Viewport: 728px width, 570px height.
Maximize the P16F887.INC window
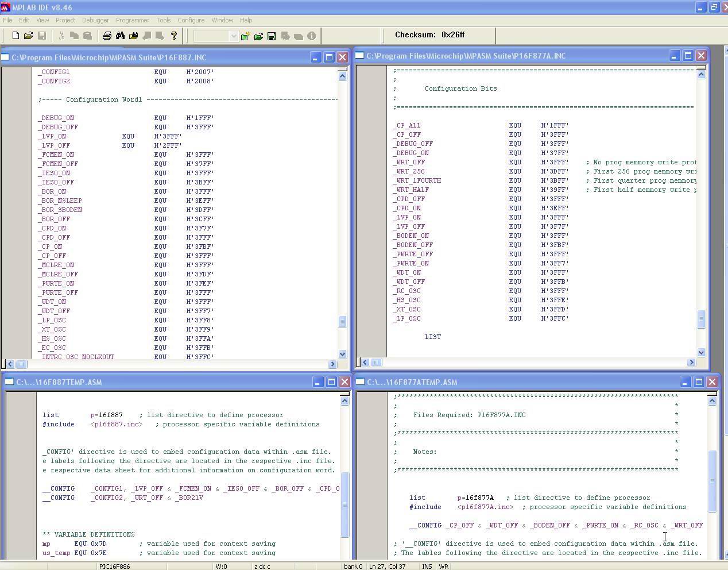pos(329,57)
